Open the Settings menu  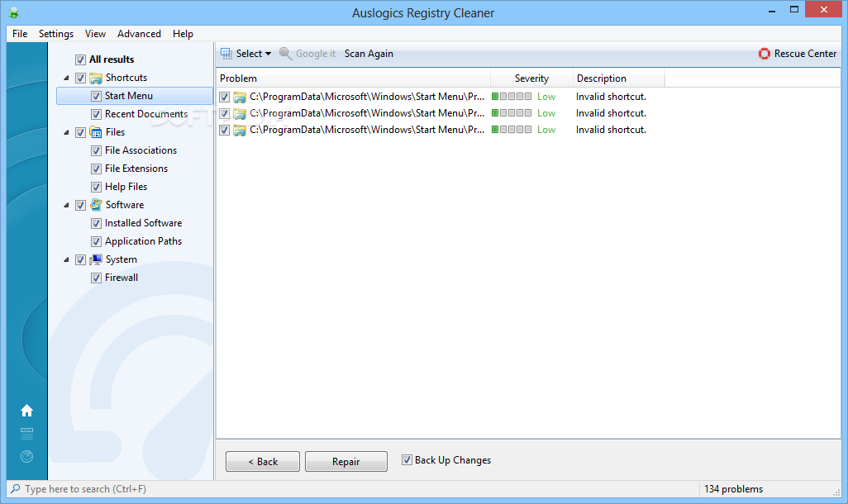(x=56, y=34)
